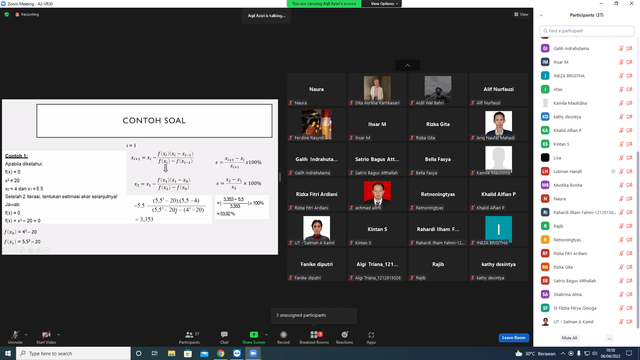The image size is (640, 360).
Task: Click the Leave Room button
Action: tap(513, 338)
